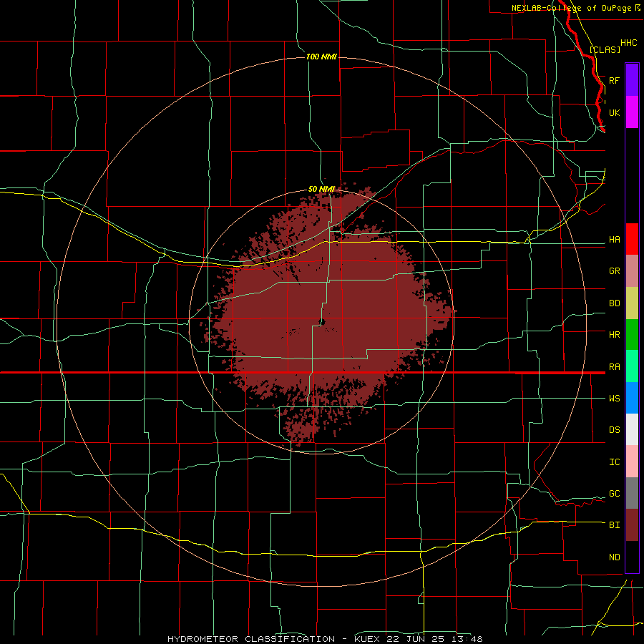The image size is (644, 644).
Task: Click the 'DS' legend label
Action: [614, 429]
